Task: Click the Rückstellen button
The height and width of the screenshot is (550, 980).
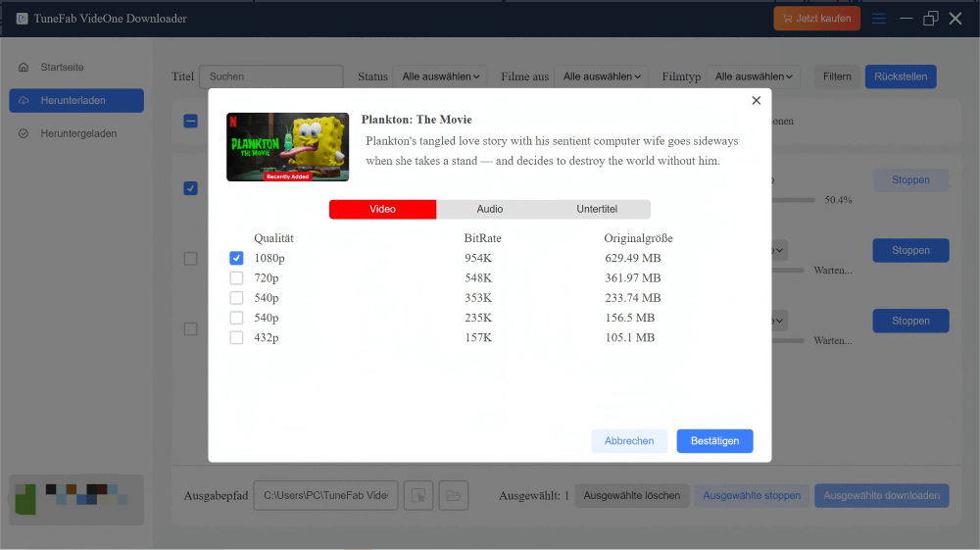Action: pos(901,76)
